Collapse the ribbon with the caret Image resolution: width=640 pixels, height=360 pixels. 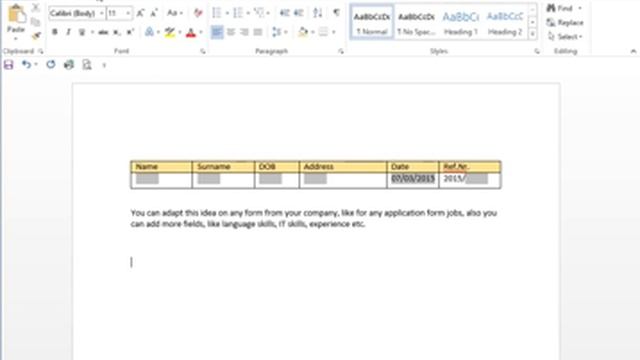(x=633, y=51)
